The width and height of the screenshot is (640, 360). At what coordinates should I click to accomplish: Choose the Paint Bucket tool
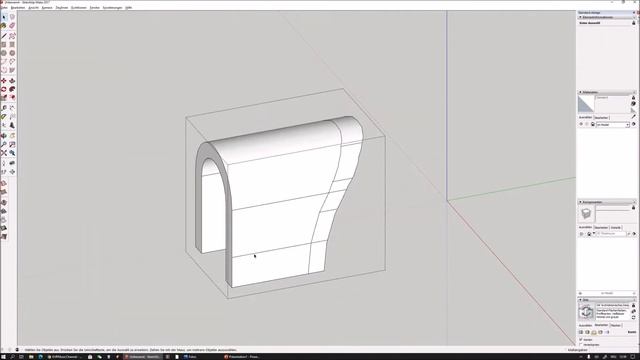coord(4,26)
